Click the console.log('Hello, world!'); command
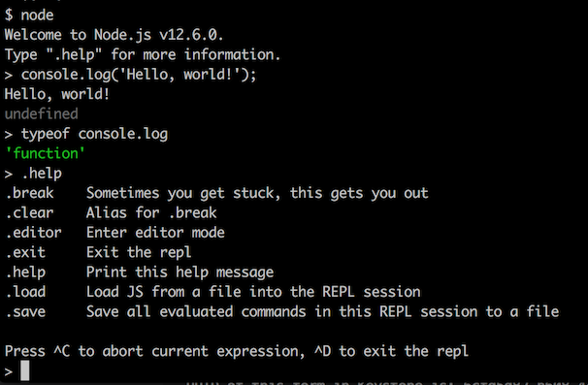Viewport: 588px width, 385px height. pyautogui.click(x=139, y=75)
